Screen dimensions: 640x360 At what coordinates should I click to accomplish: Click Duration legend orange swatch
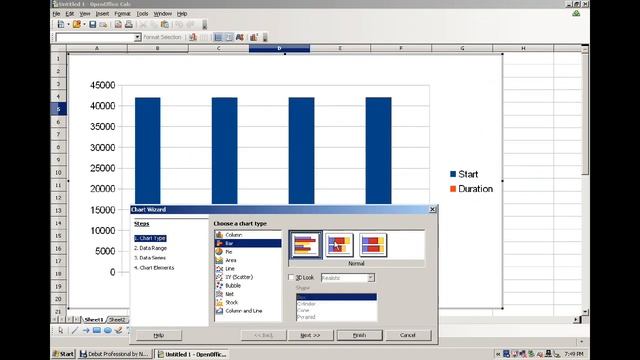point(453,189)
